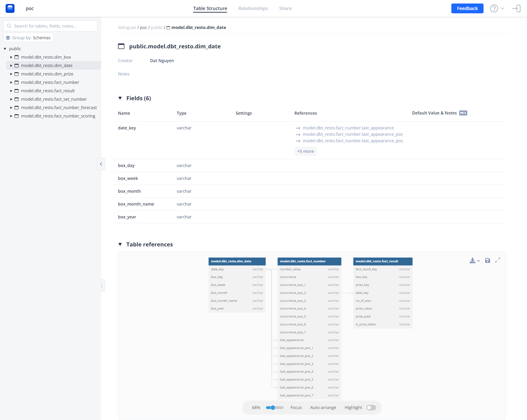The width and height of the screenshot is (527, 420).
Task: Click the Feedback button
Action: click(x=467, y=8)
